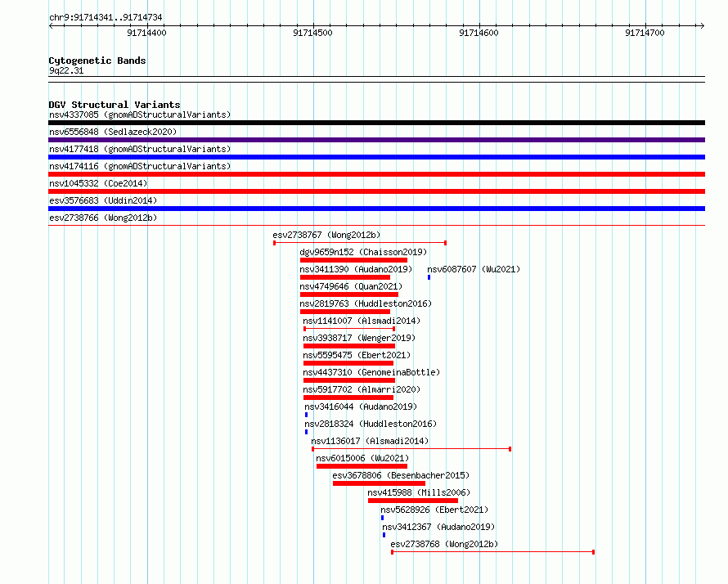Click esv3678806 (Besenbacher2015) label

tap(401, 475)
